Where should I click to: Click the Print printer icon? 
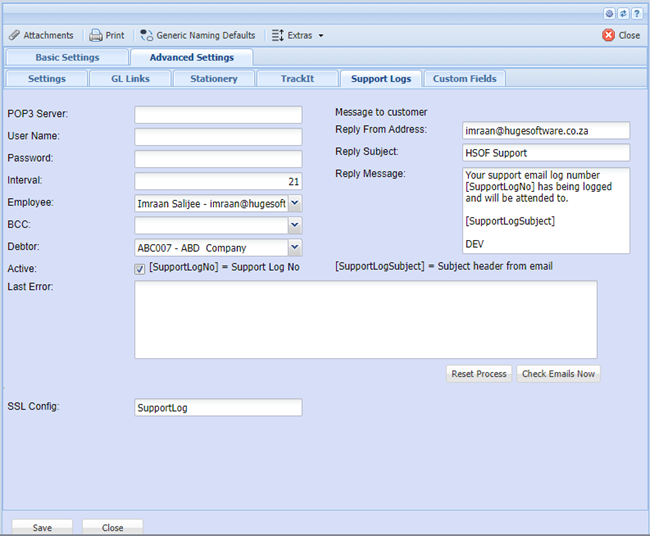pos(96,35)
